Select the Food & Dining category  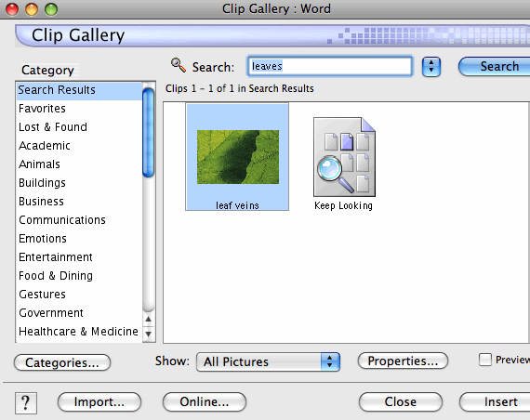click(79, 276)
